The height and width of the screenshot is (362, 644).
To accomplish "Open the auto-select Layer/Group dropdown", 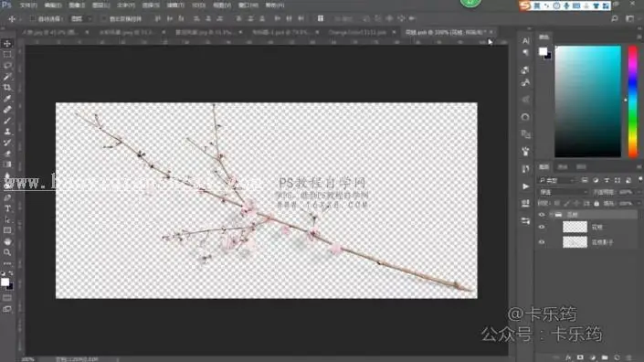I will tap(81, 19).
